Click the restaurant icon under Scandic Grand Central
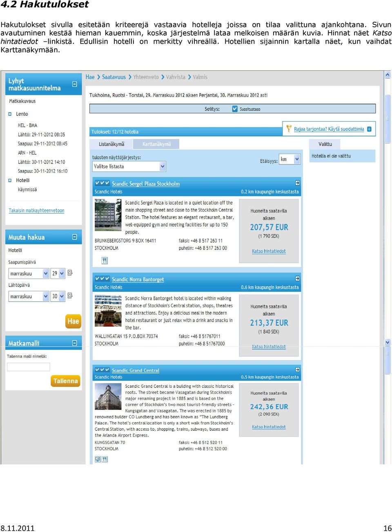392x532 pixels. (105, 459)
